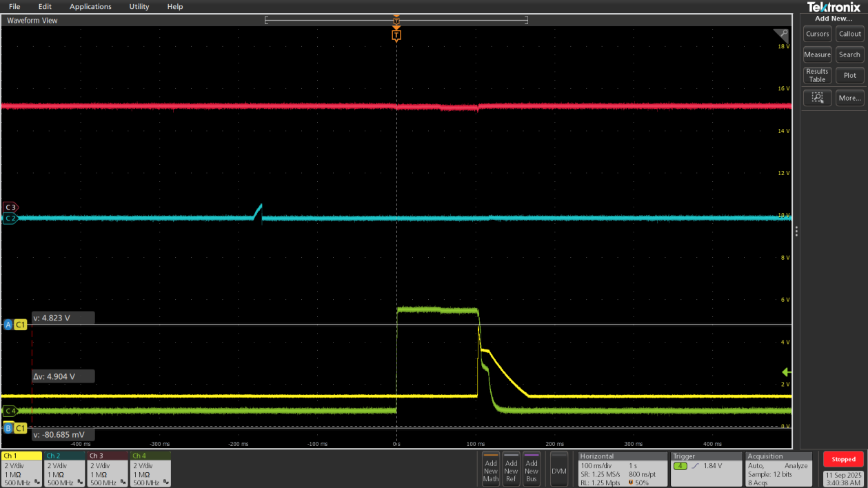The image size is (868, 488).
Task: Open the File menu
Action: click(14, 6)
